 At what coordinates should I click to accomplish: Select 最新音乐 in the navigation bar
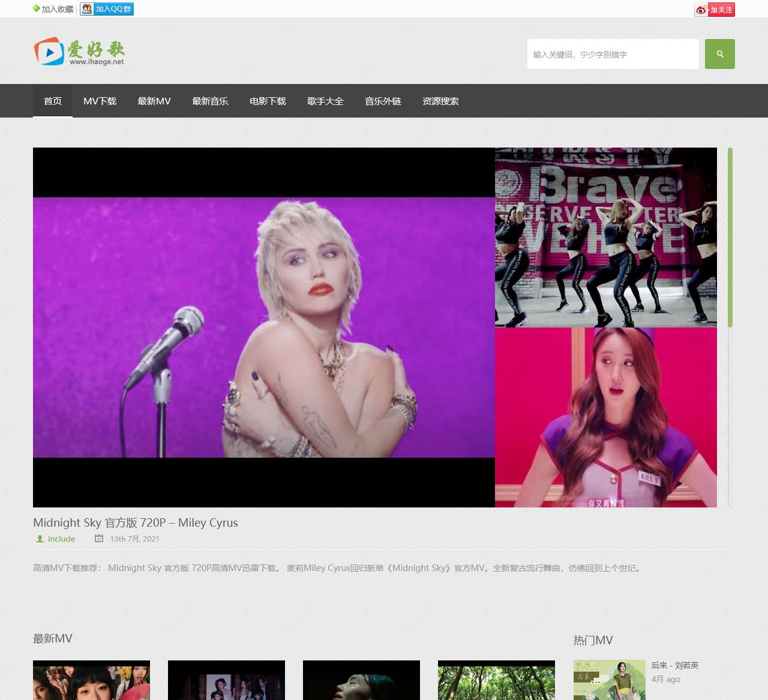210,101
